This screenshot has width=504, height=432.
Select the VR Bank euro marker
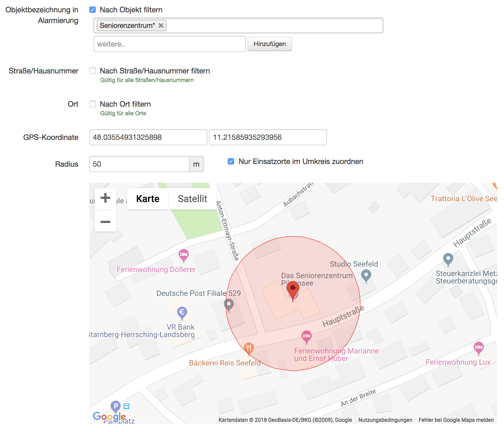(182, 312)
